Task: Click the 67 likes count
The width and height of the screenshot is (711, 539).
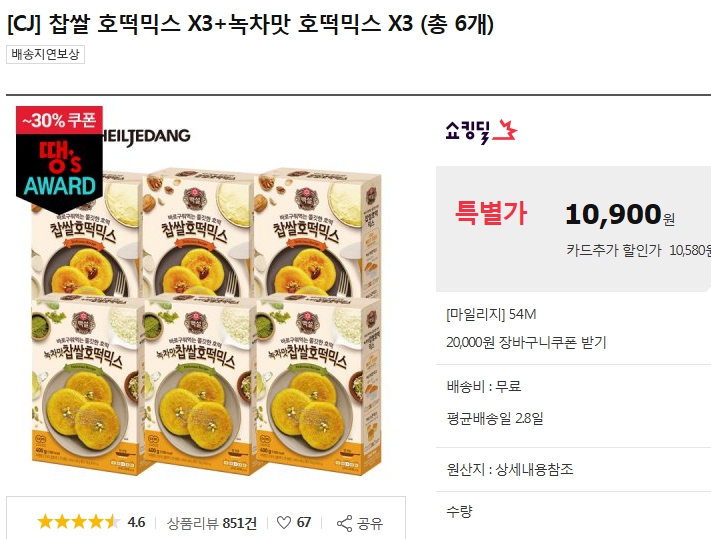Action: (x=304, y=523)
